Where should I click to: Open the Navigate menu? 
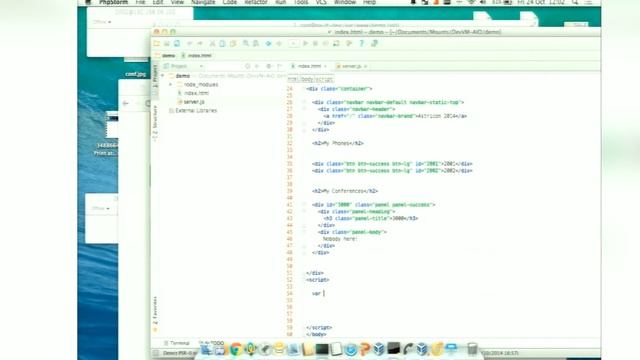coord(203,2)
